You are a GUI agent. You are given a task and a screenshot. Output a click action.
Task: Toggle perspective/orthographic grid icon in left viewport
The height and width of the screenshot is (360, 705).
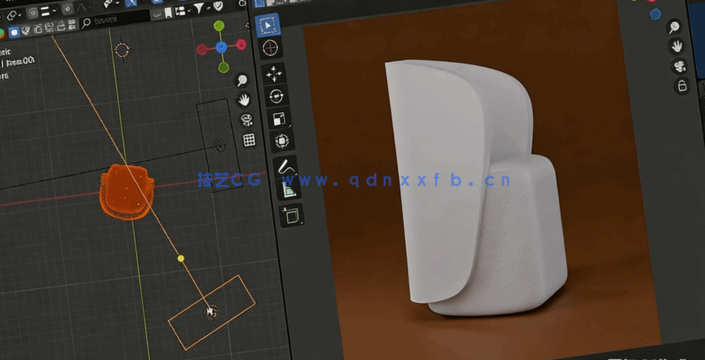tap(249, 140)
